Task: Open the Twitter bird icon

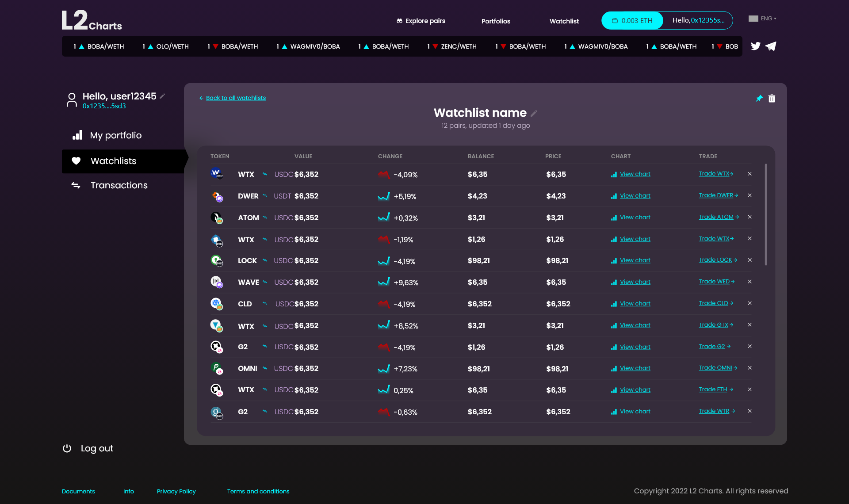Action: point(756,46)
